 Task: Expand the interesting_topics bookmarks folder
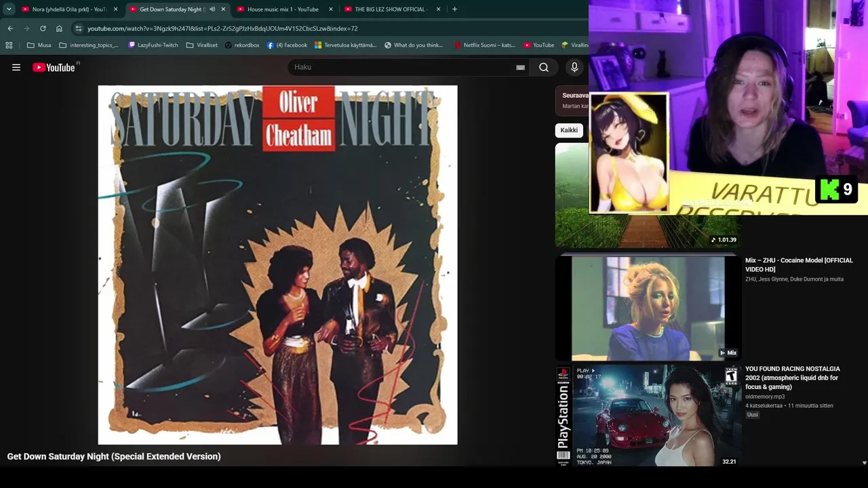click(89, 45)
